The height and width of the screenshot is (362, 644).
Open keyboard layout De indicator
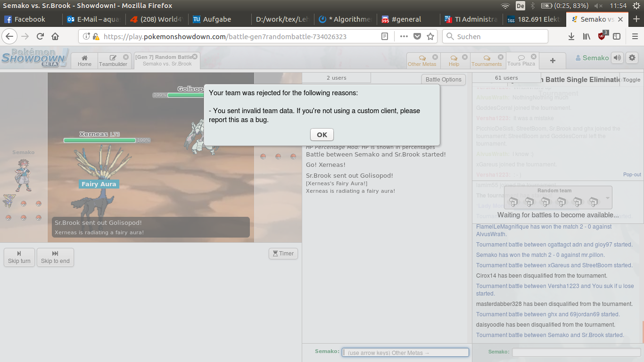coord(520,6)
